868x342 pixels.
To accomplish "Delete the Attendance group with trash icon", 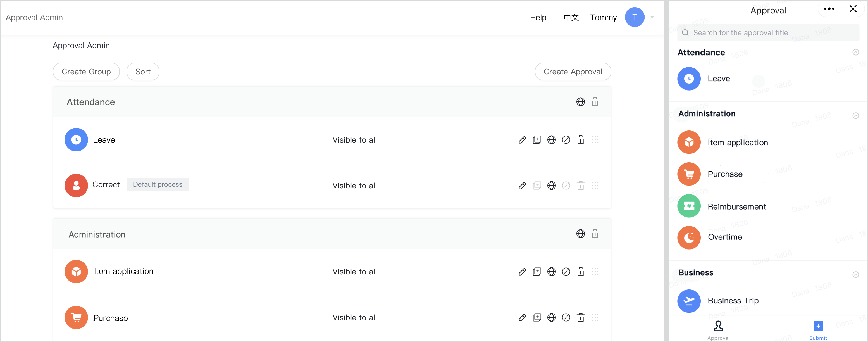I will (x=595, y=102).
